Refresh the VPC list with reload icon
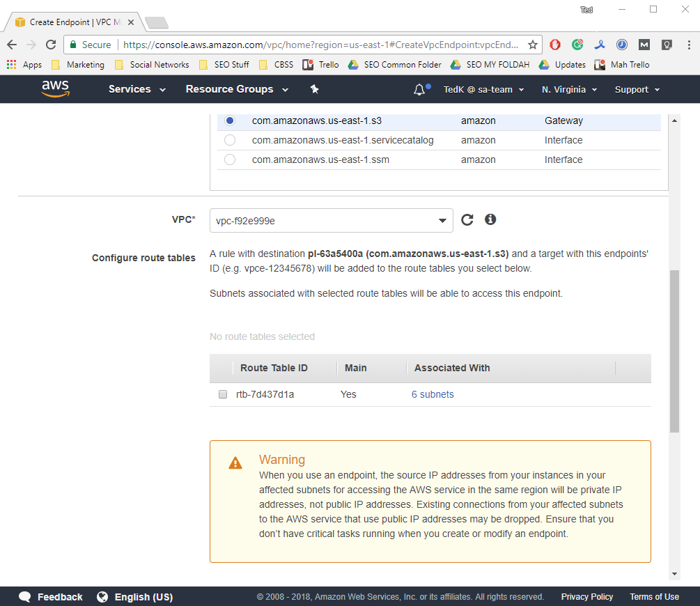 pos(467,220)
